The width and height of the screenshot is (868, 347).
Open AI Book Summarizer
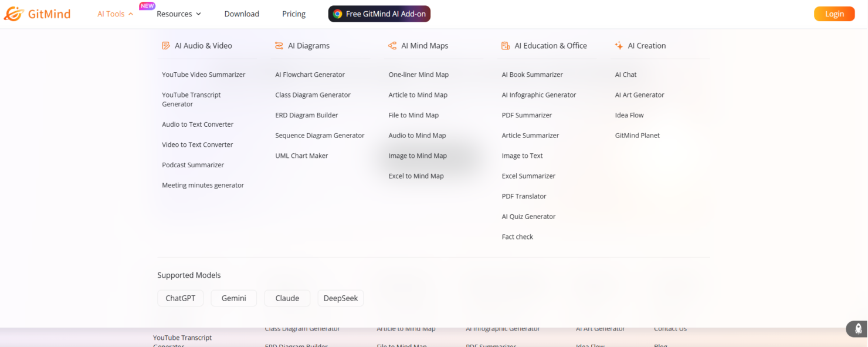(532, 75)
